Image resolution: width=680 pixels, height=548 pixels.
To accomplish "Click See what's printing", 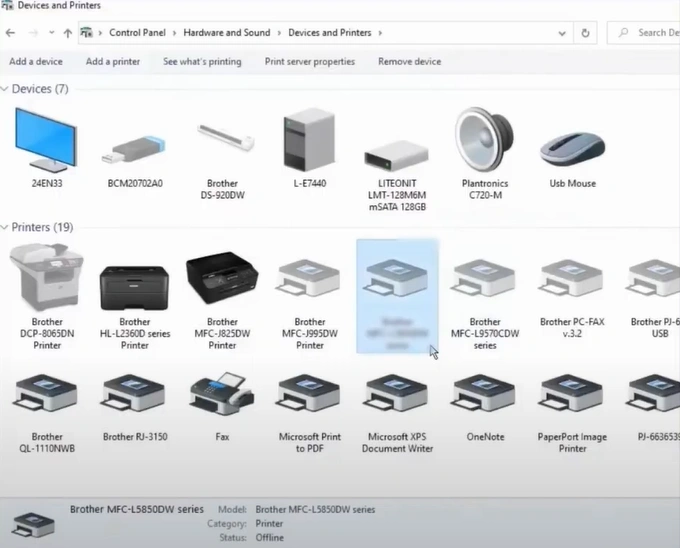I will [202, 62].
